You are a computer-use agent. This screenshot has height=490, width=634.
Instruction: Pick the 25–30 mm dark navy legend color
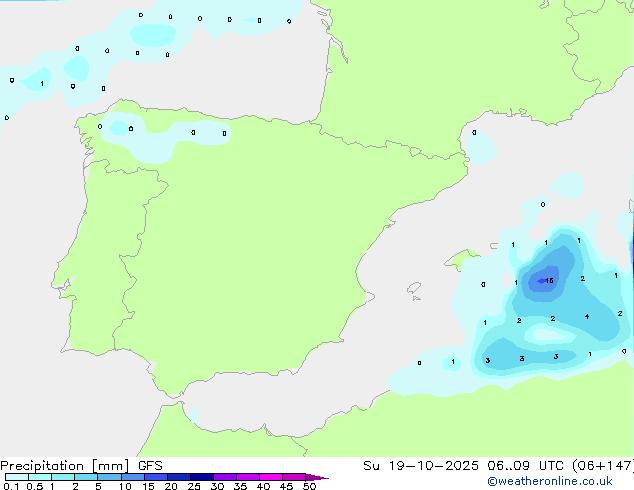click(202, 477)
